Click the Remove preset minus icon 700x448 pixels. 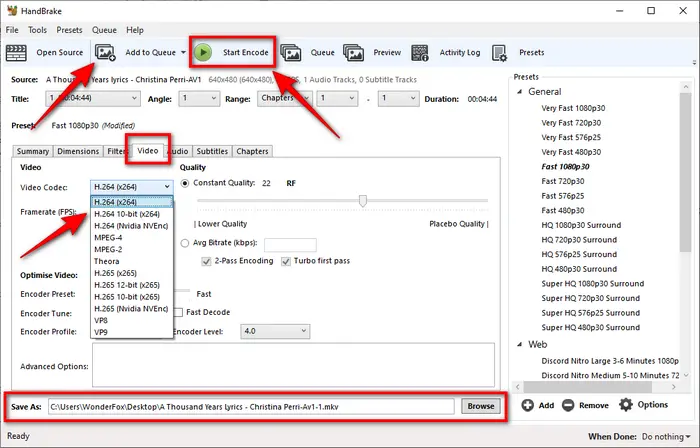point(568,405)
